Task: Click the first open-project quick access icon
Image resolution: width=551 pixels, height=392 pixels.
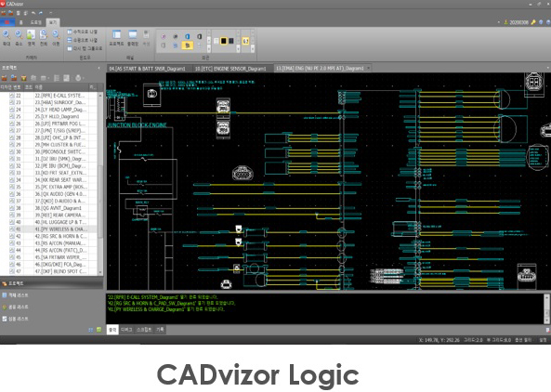Action: pos(4,13)
